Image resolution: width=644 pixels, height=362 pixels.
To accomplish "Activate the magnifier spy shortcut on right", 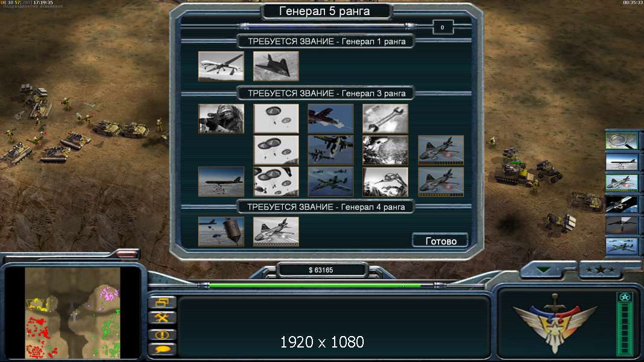I will pos(622,141).
